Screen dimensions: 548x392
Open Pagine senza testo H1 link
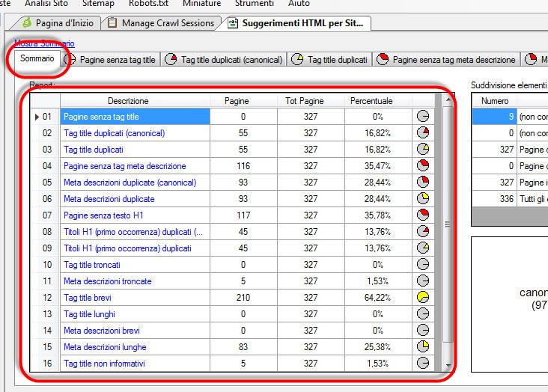coord(103,215)
